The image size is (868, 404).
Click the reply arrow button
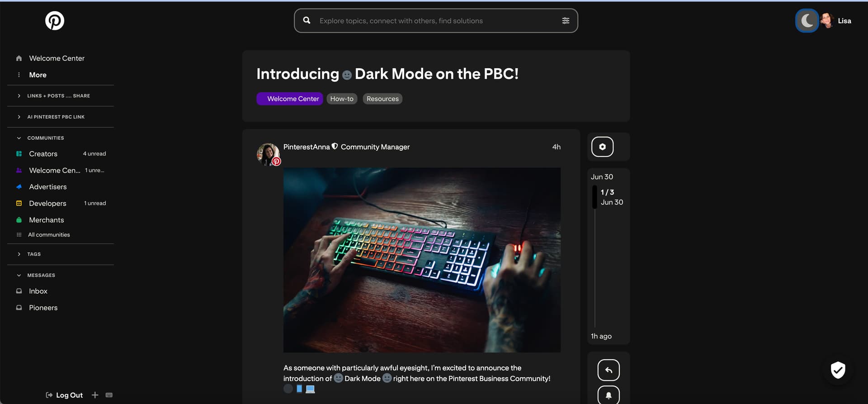(x=609, y=371)
